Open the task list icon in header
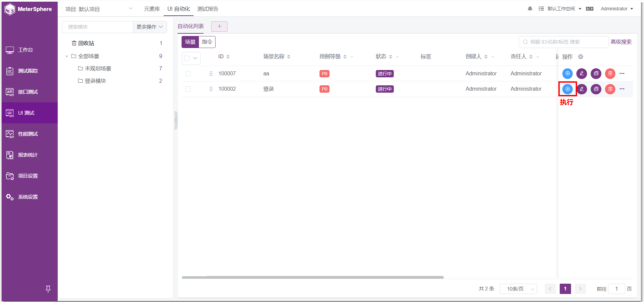 point(541,9)
